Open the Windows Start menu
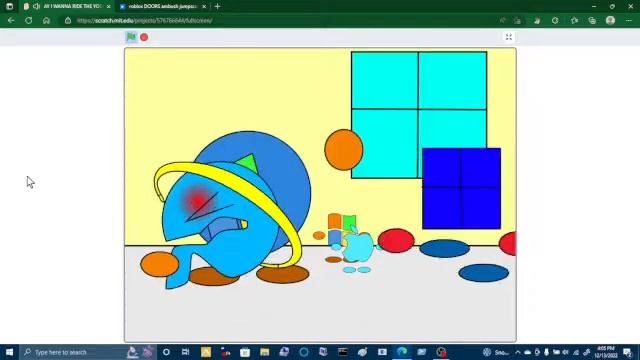Image resolution: width=640 pixels, height=360 pixels. pos(9,352)
